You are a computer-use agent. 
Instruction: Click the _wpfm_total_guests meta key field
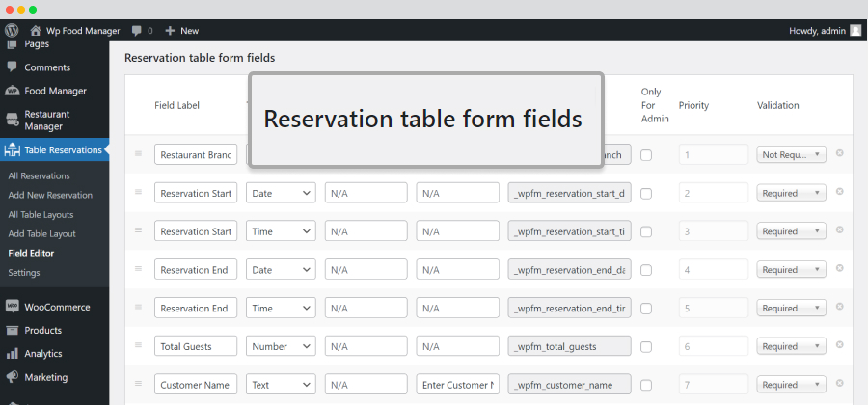point(570,346)
